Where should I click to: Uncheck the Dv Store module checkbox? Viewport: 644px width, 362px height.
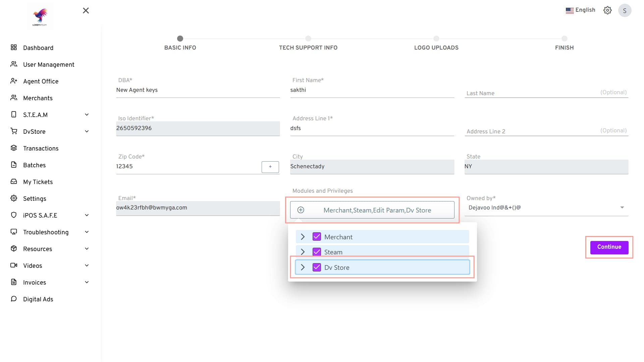point(317,267)
